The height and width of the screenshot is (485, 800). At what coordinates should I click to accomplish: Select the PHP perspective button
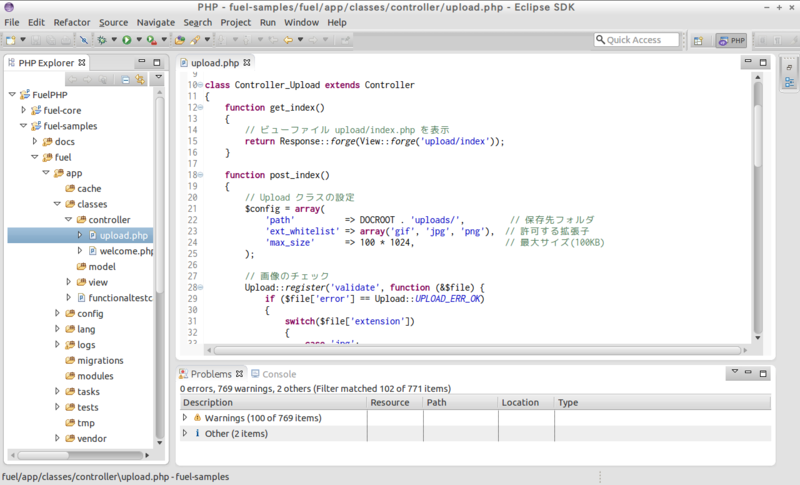732,40
